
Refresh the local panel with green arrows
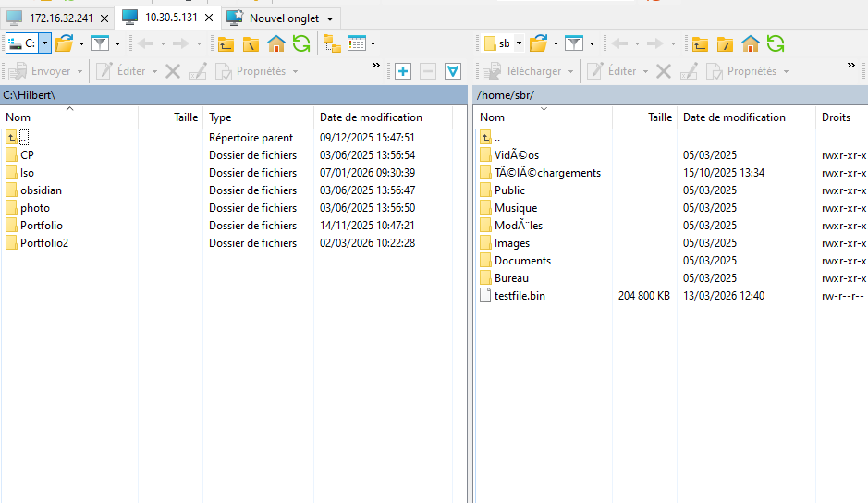click(x=301, y=43)
